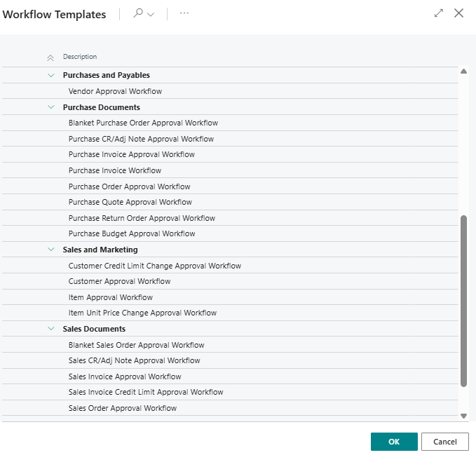Pick Customer Credit Limit Change Approval Workflow
The width and height of the screenshot is (476, 455).
point(154,266)
